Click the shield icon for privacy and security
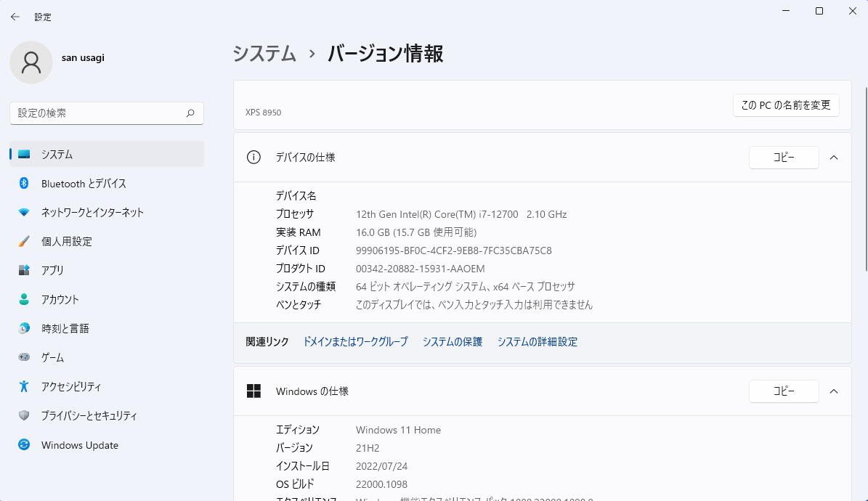The image size is (868, 501). tap(24, 416)
